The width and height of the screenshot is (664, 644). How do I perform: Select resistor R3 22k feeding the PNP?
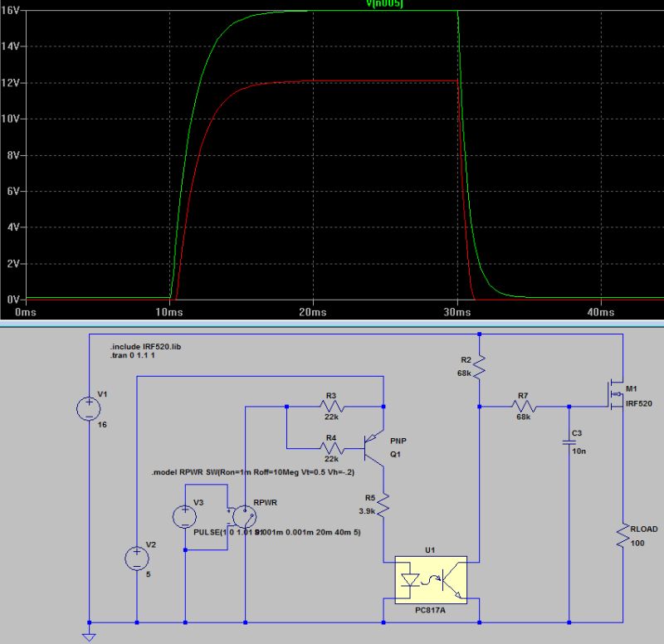332,406
